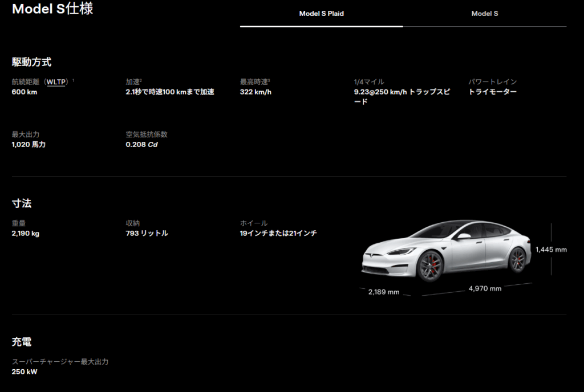
Task: Click the 寸法 section heading
Action: pyautogui.click(x=22, y=203)
